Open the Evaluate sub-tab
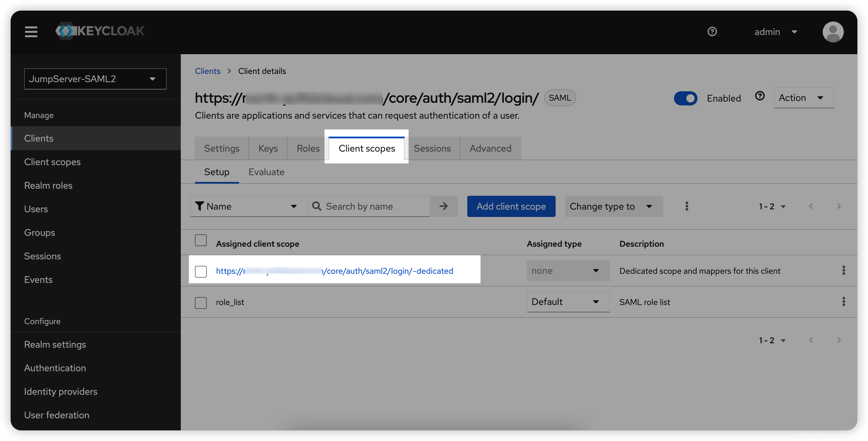This screenshot has height=441, width=868. coord(266,172)
